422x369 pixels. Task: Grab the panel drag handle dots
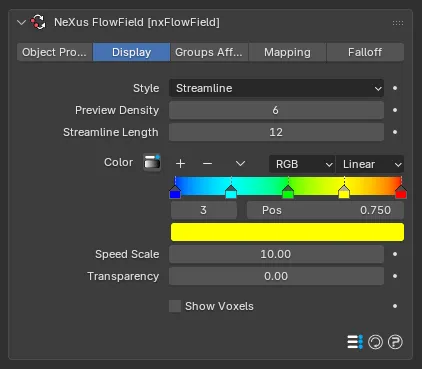click(398, 23)
